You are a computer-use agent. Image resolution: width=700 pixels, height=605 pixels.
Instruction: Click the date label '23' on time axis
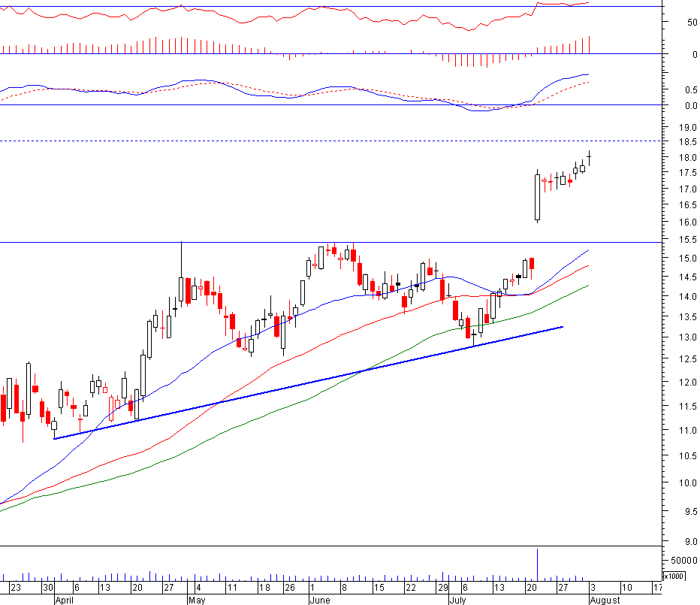pos(16,587)
